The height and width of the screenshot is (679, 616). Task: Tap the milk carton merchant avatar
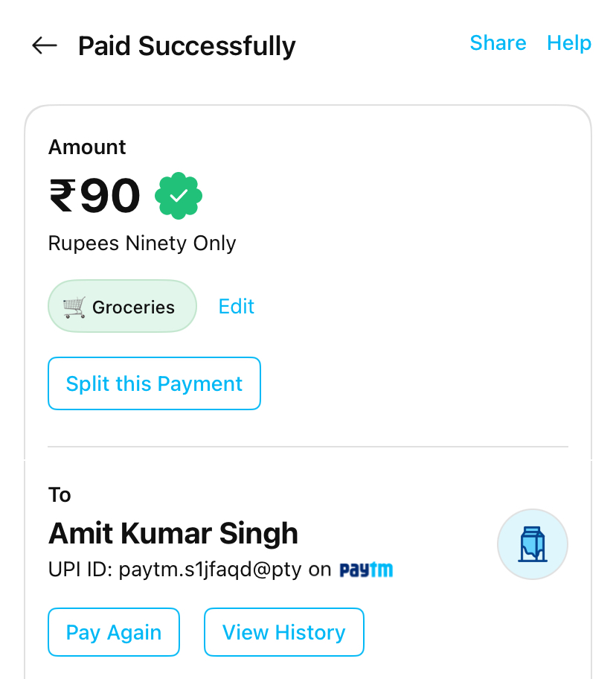pyautogui.click(x=532, y=544)
